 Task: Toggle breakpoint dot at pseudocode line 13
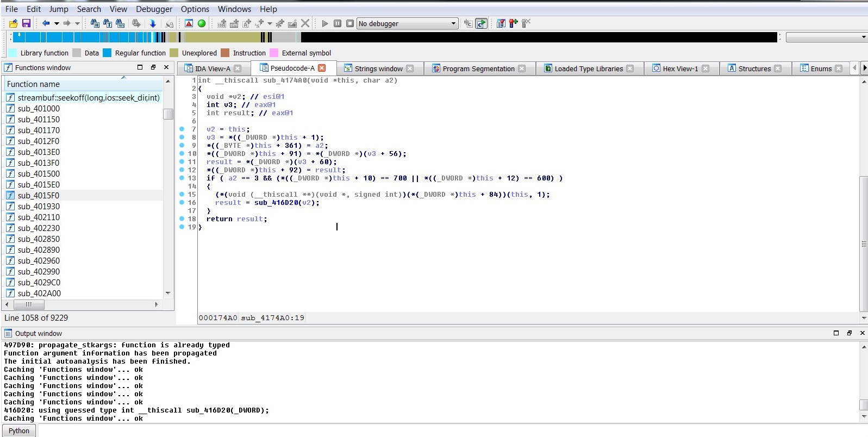(182, 178)
